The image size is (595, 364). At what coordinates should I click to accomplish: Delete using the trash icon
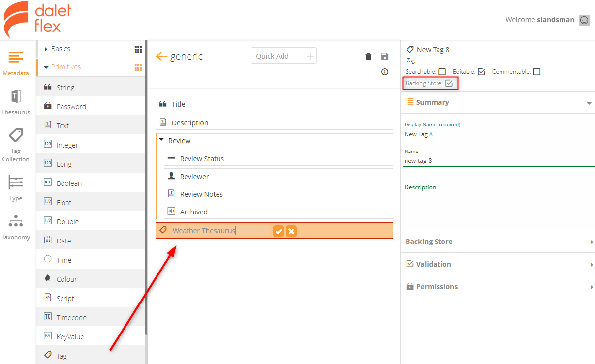point(368,57)
